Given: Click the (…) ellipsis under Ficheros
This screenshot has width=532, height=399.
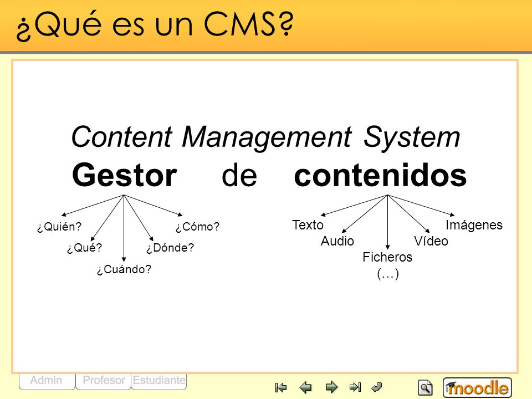Looking at the screenshot, I should (388, 274).
